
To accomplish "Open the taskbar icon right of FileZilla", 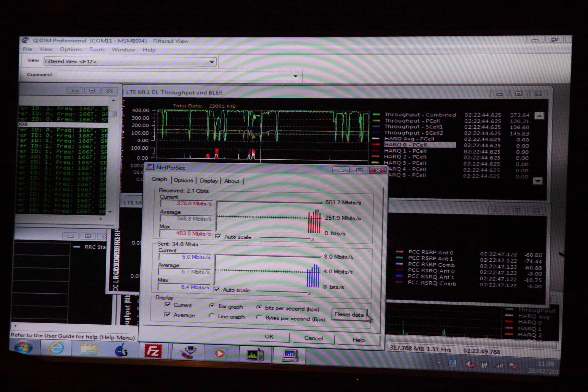I will point(188,352).
